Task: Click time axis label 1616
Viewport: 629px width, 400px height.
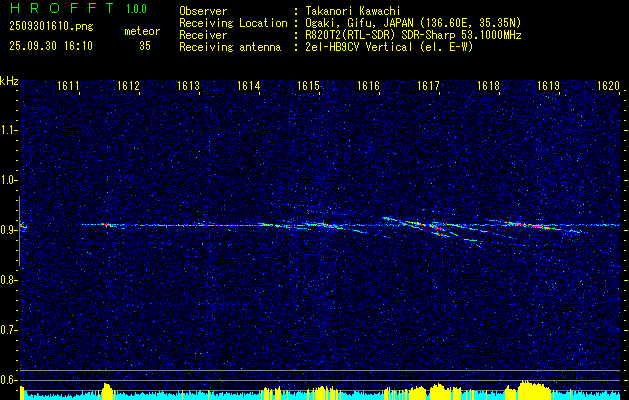Action: (369, 86)
